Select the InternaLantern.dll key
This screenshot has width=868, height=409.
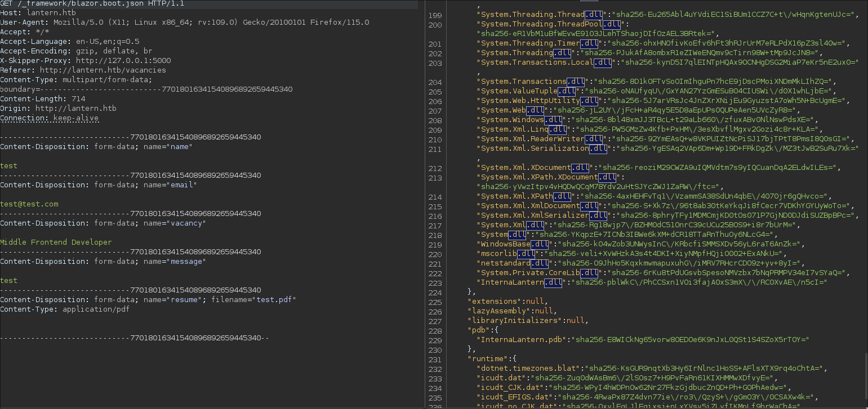coord(522,282)
